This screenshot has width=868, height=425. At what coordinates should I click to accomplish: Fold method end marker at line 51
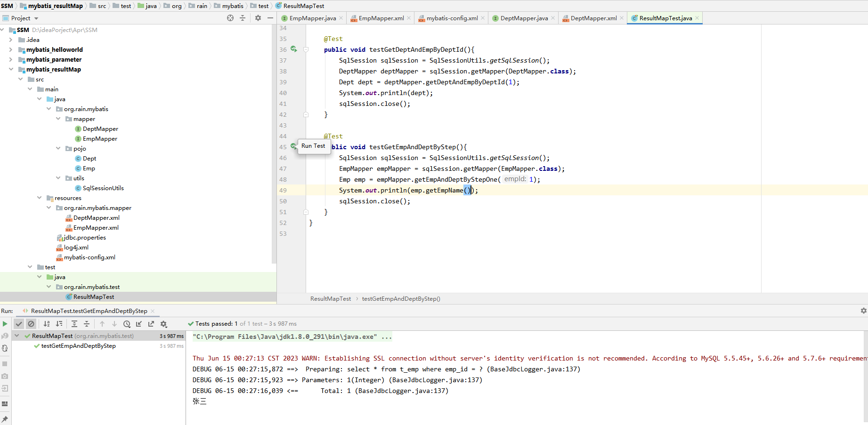click(306, 212)
